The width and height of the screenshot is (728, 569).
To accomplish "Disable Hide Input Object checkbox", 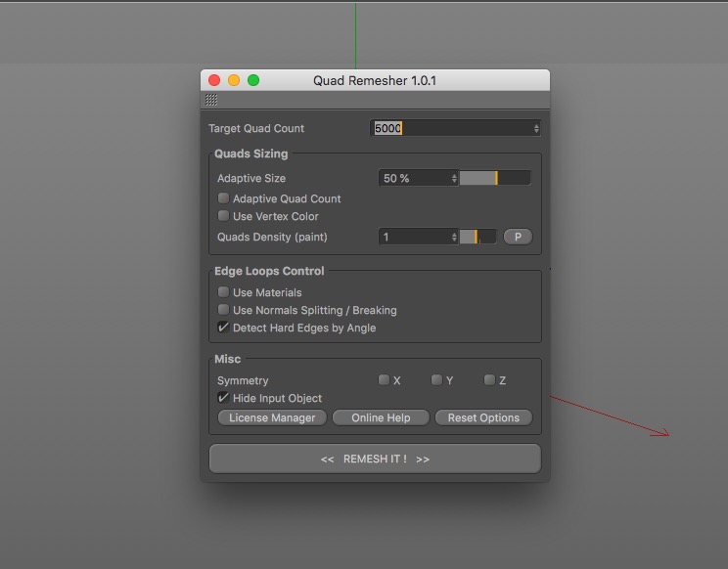I will pyautogui.click(x=223, y=398).
